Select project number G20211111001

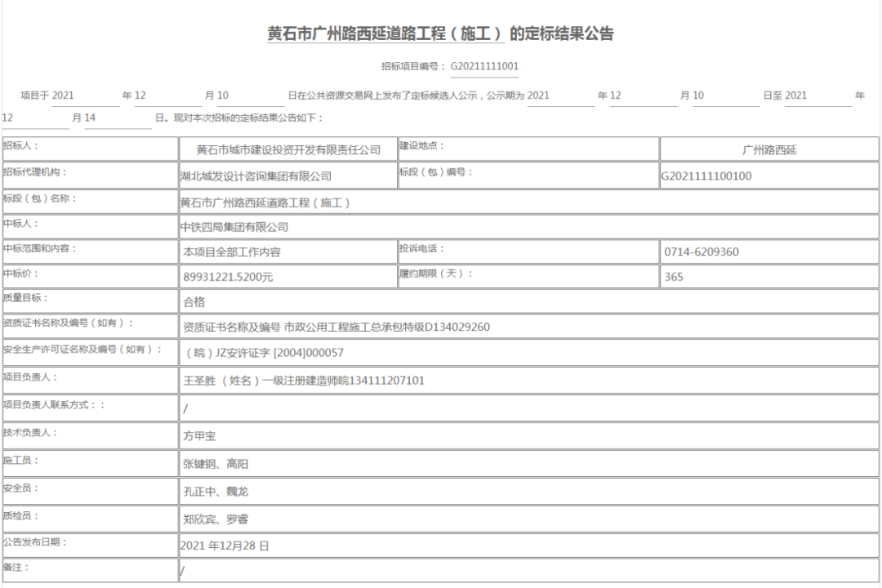coord(484,66)
